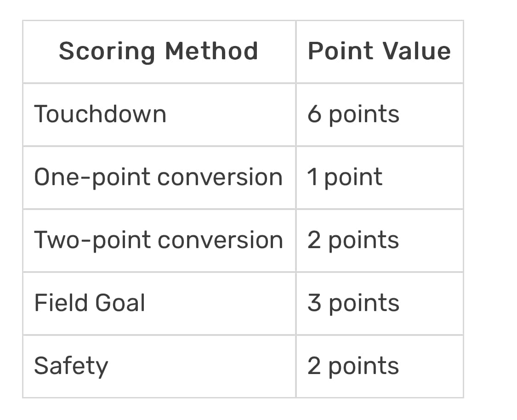Select the Touchdown cell
Image resolution: width=517 pixels, height=420 pixels.
[x=100, y=114]
